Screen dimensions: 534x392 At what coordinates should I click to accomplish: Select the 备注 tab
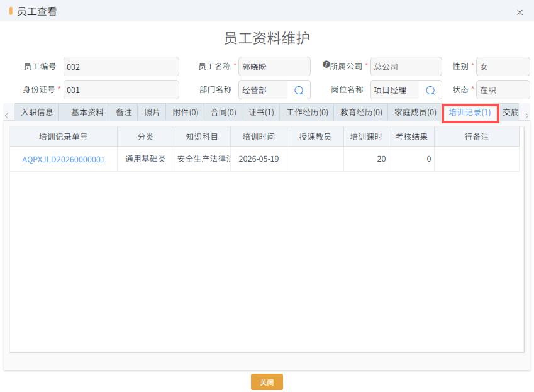coord(124,112)
